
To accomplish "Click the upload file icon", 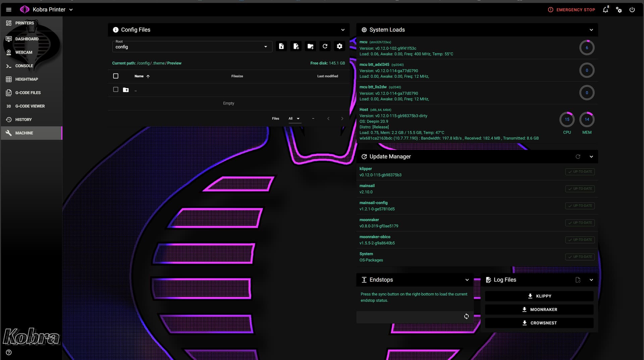I will [x=281, y=46].
